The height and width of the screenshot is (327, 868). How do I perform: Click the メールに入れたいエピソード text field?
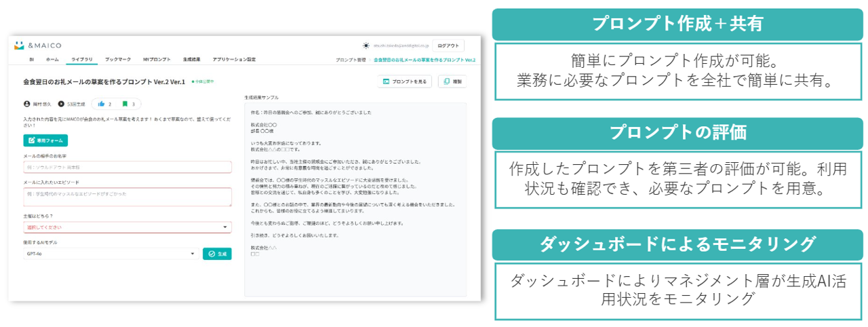(x=127, y=197)
